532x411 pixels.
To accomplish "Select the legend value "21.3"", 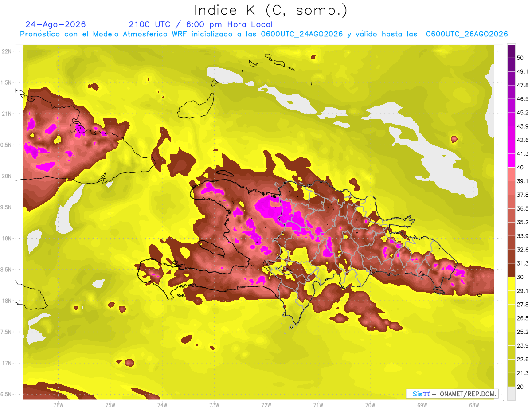I will pyautogui.click(x=522, y=373).
